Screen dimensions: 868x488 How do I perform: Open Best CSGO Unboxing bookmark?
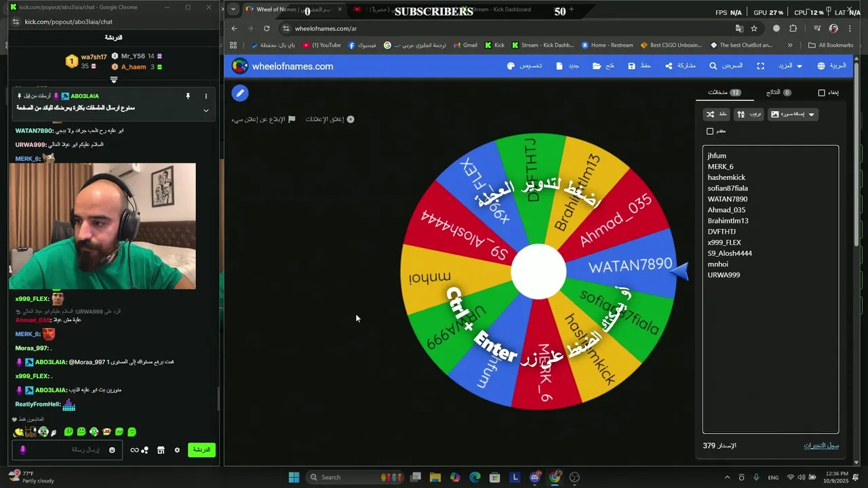click(x=671, y=45)
